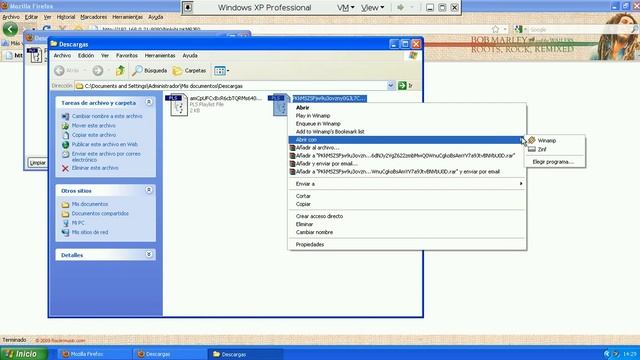Open the Views dropdown in toolbar
The image size is (640, 360).
222,71
